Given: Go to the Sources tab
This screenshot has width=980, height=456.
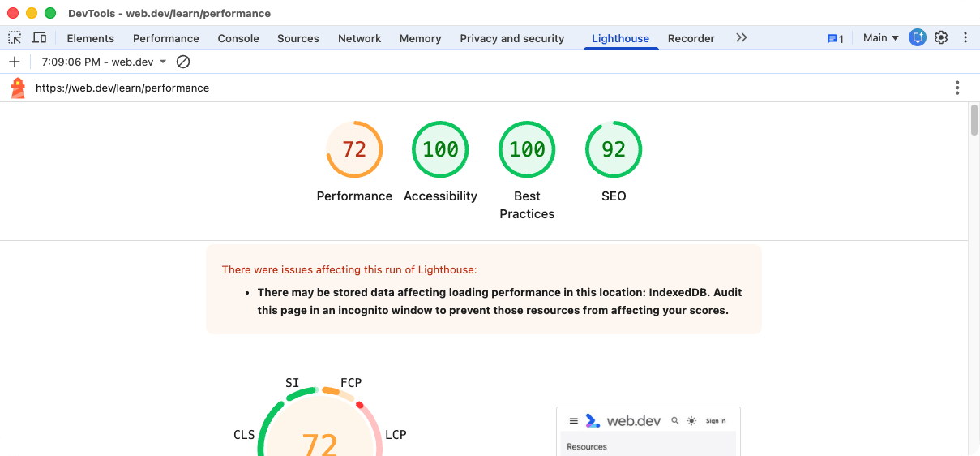Looking at the screenshot, I should [298, 38].
